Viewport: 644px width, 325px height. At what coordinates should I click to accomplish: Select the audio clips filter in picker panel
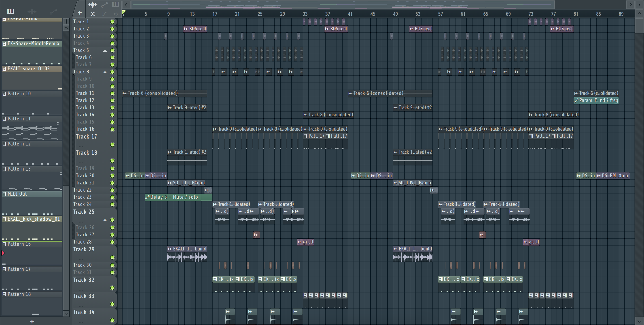coord(32,11)
